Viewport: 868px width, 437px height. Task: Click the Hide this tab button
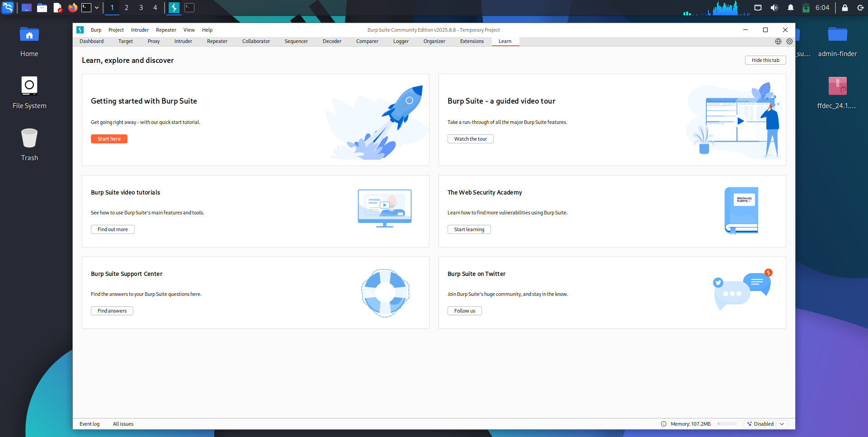pyautogui.click(x=765, y=60)
